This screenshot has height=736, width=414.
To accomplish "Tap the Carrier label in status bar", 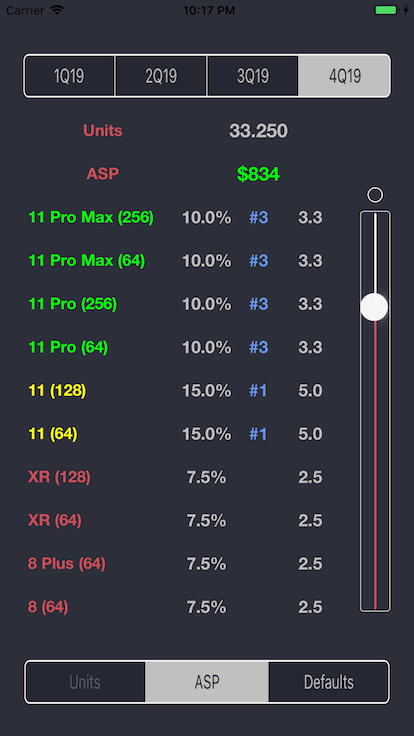I will 26,10.
